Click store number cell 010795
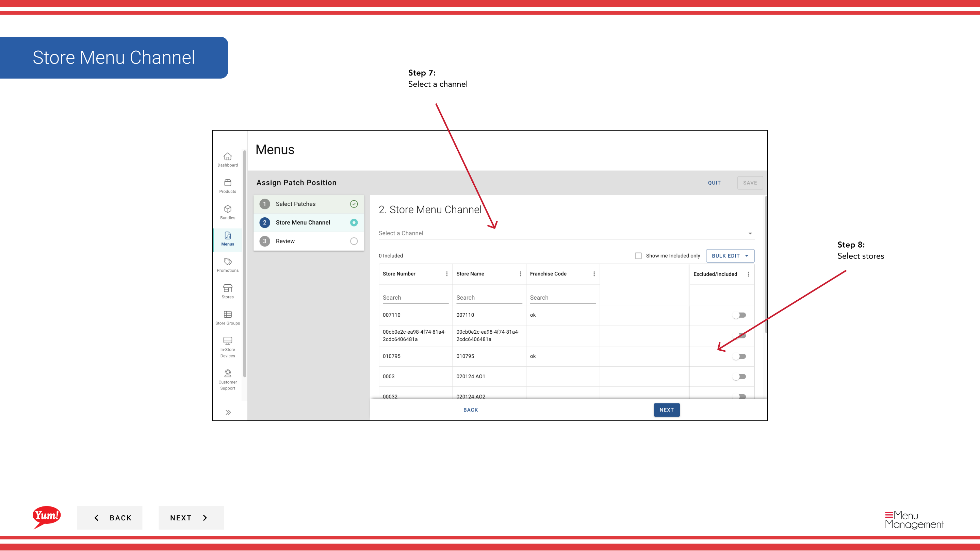 (x=391, y=356)
